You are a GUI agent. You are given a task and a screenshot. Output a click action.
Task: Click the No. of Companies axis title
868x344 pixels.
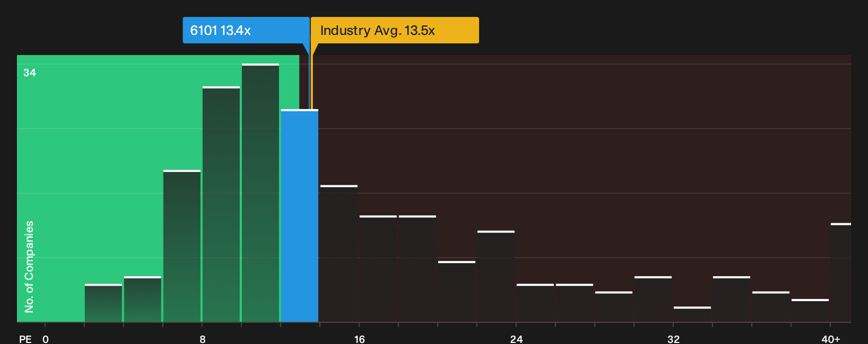tap(29, 266)
